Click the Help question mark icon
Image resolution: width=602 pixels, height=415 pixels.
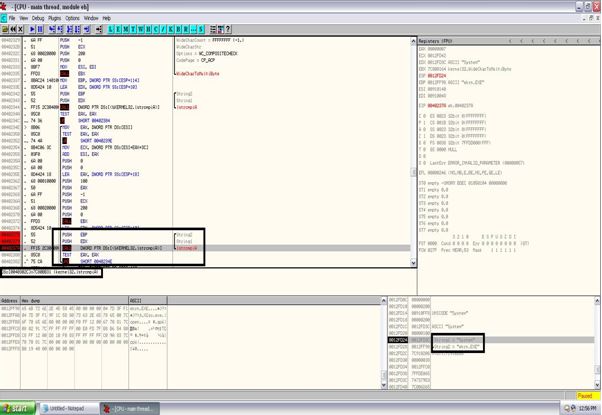228,29
